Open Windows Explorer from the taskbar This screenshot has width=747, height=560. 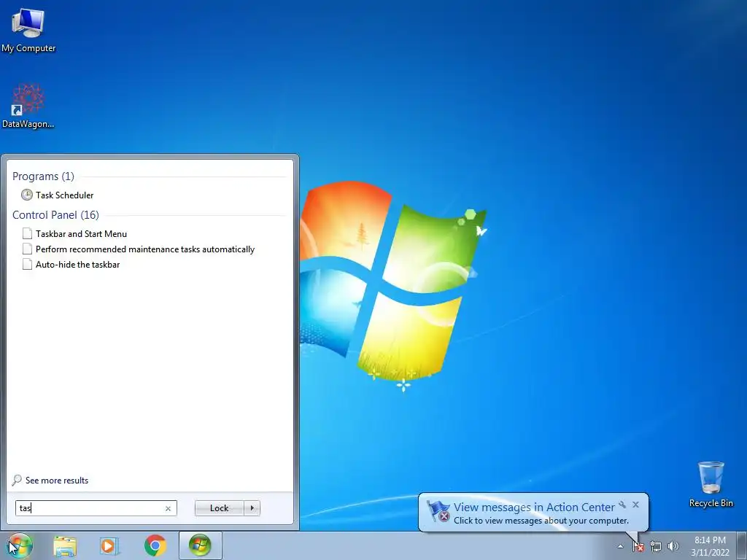point(65,545)
